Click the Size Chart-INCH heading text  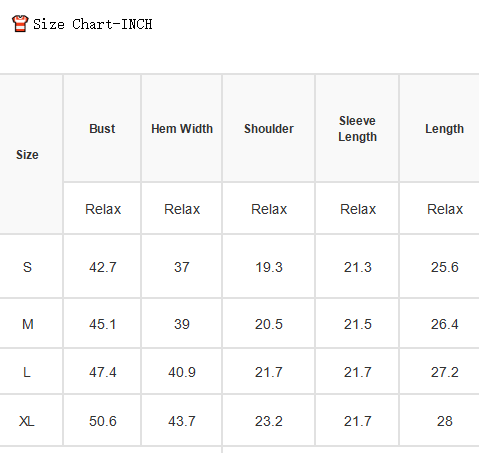[x=93, y=24]
